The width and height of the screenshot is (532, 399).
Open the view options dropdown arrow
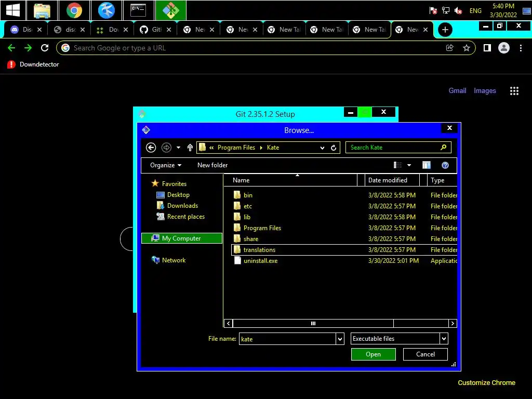[409, 165]
